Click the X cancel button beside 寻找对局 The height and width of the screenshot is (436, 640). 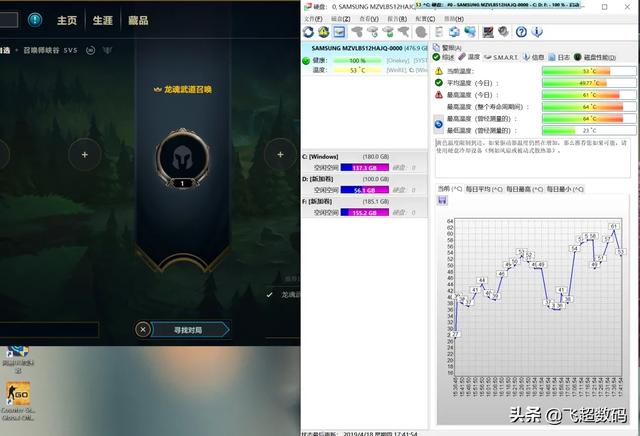pos(142,329)
